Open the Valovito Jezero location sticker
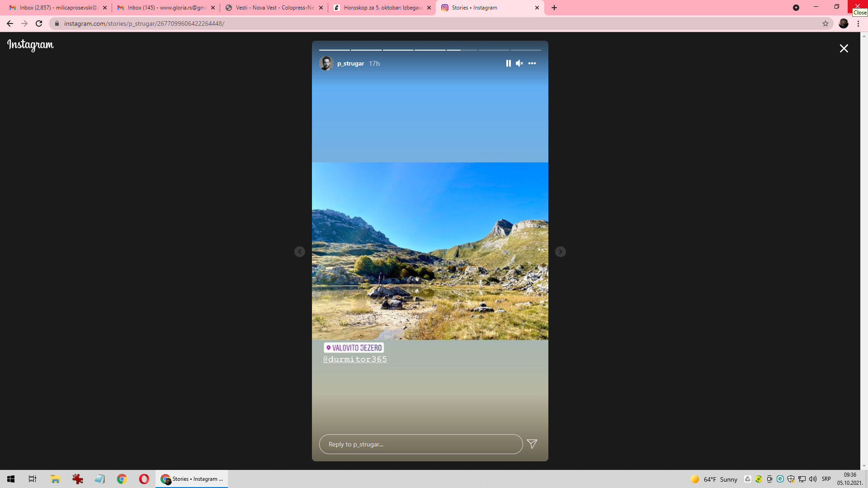The height and width of the screenshot is (488, 868). (x=354, y=347)
